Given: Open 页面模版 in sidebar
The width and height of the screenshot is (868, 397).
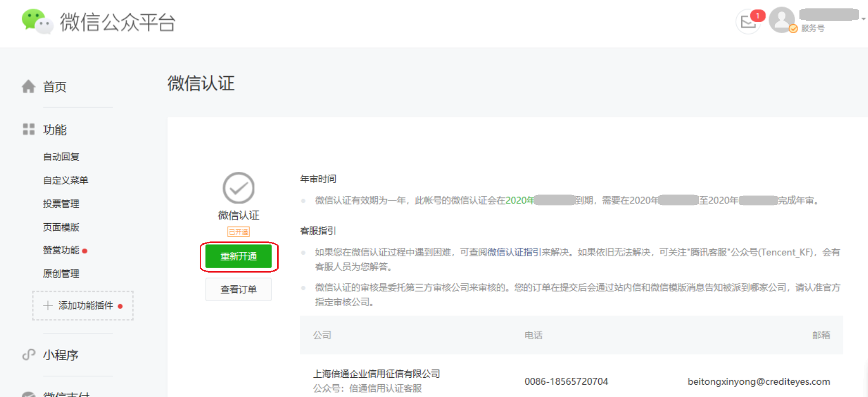Looking at the screenshot, I should (x=61, y=227).
